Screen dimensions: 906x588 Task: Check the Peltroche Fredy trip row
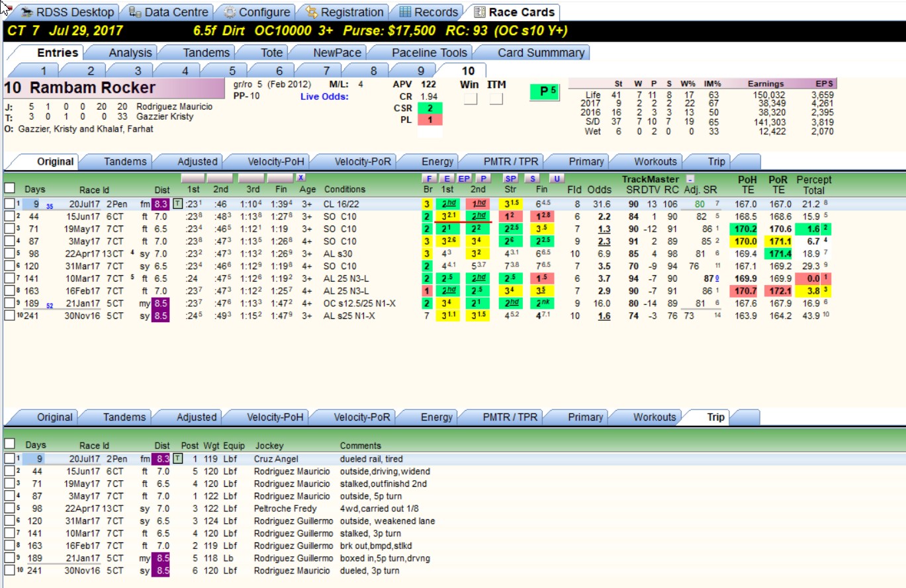coord(9,509)
